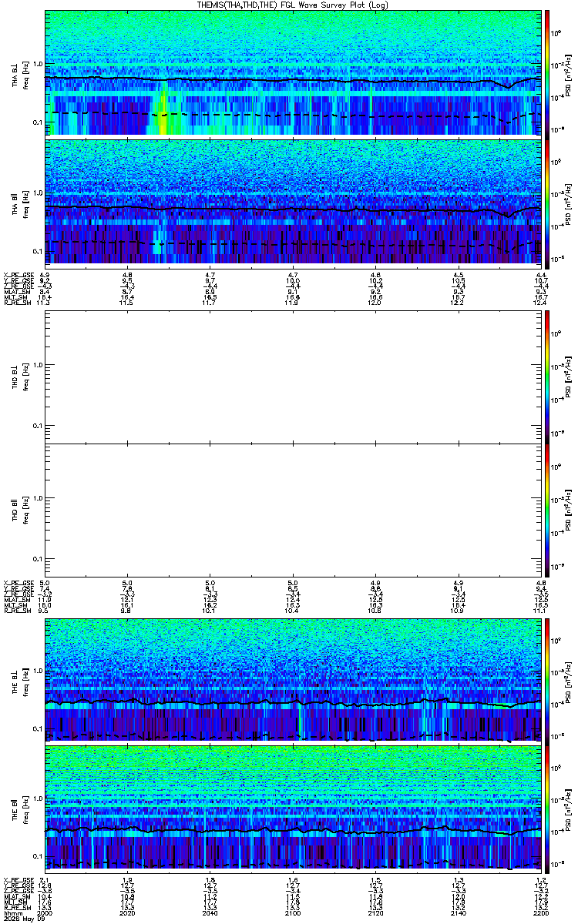Viewport: 578px width, 924px height.
Task: Click the '2140' time tick label
Action: 459,912
